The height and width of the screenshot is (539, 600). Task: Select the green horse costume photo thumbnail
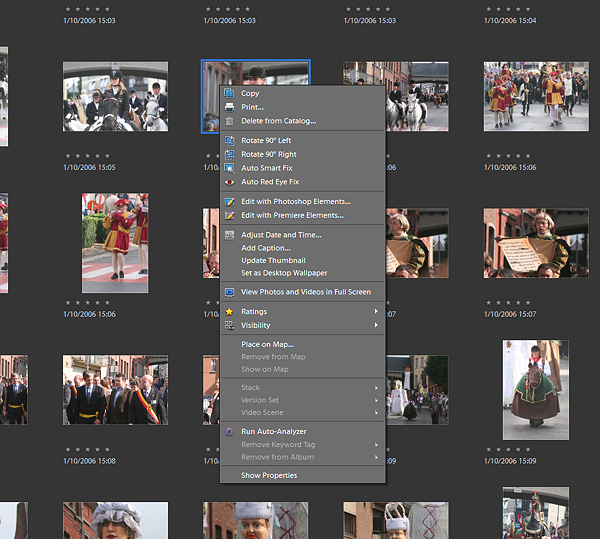click(x=535, y=390)
